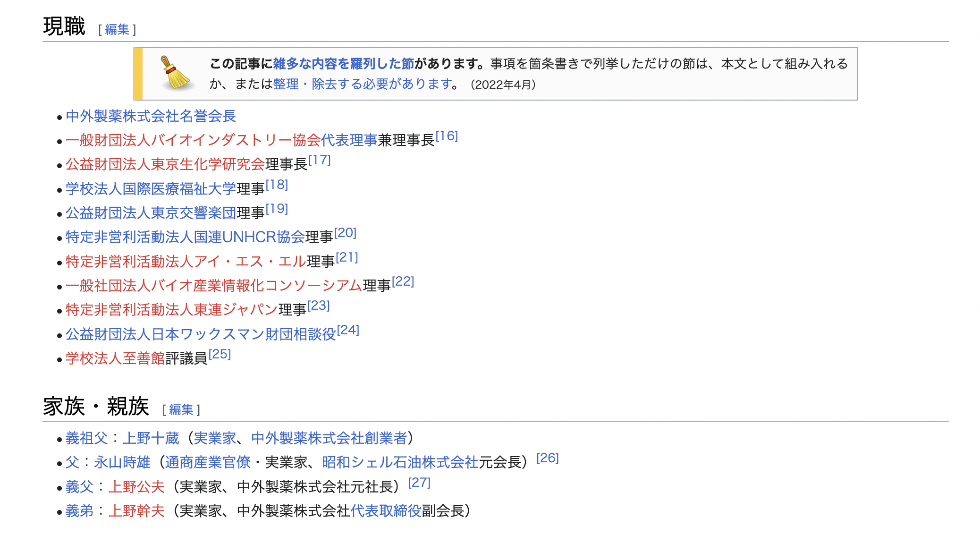Click text 評議員 in 至善館 row
The height and width of the screenshot is (544, 980).
point(186,358)
